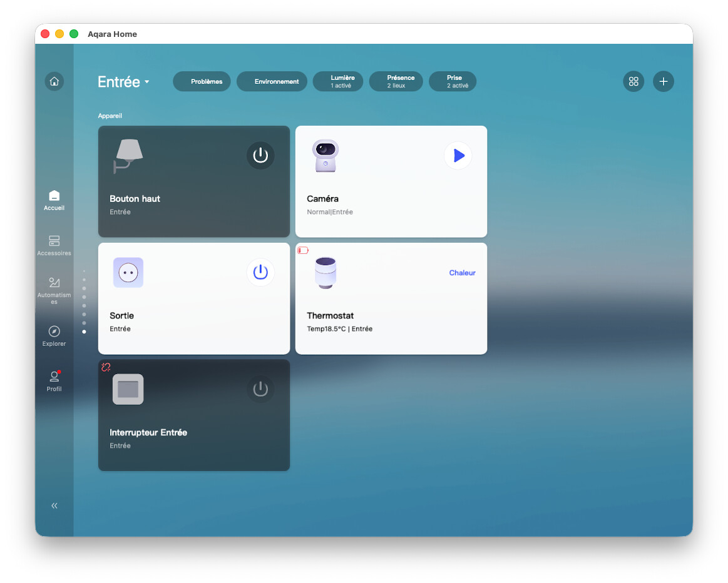Select the Environnement filter pill

(x=272, y=81)
